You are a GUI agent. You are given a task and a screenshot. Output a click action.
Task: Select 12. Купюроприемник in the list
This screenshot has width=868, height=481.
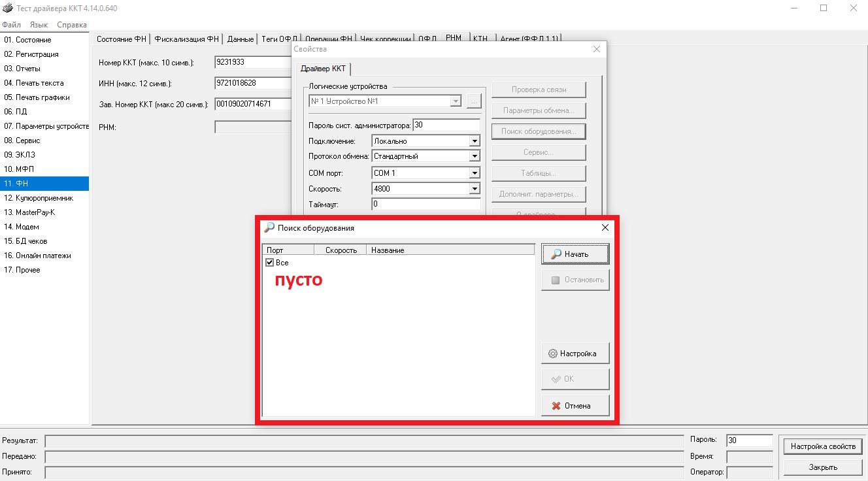pos(39,198)
